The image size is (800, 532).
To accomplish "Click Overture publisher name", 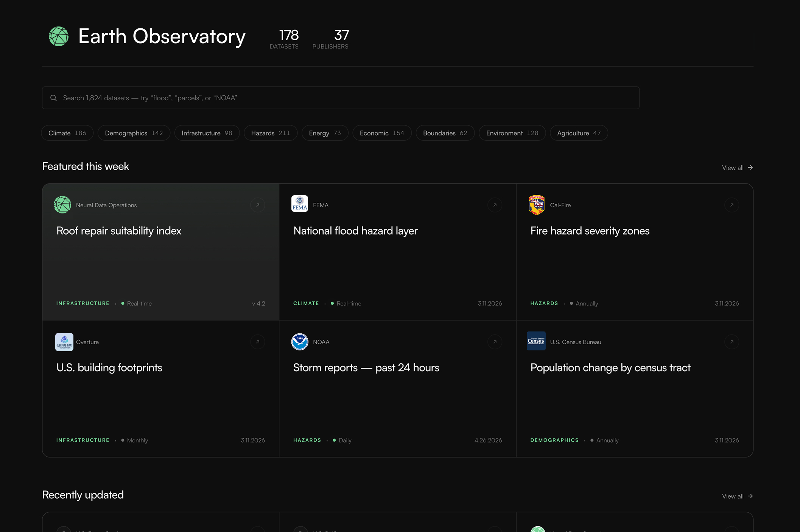I will 87,342.
